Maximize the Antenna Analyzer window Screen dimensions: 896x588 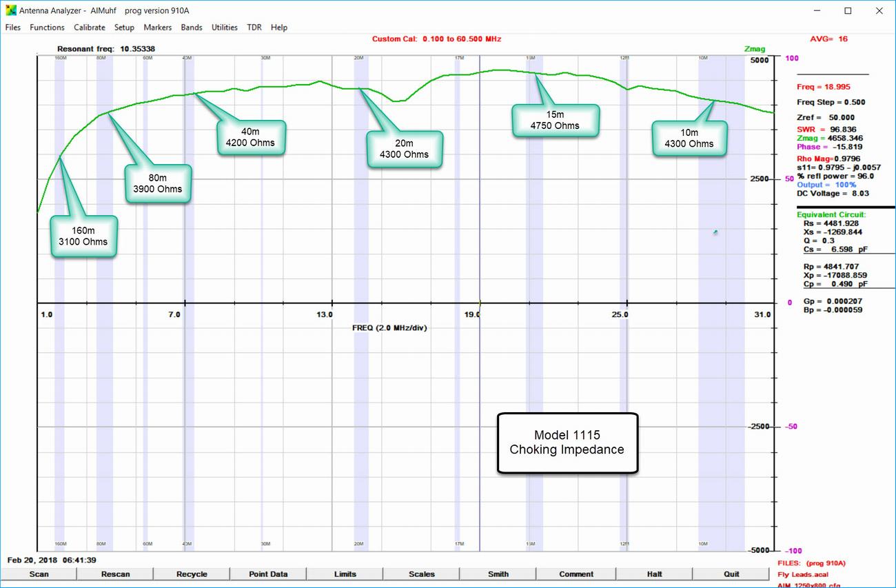848,10
